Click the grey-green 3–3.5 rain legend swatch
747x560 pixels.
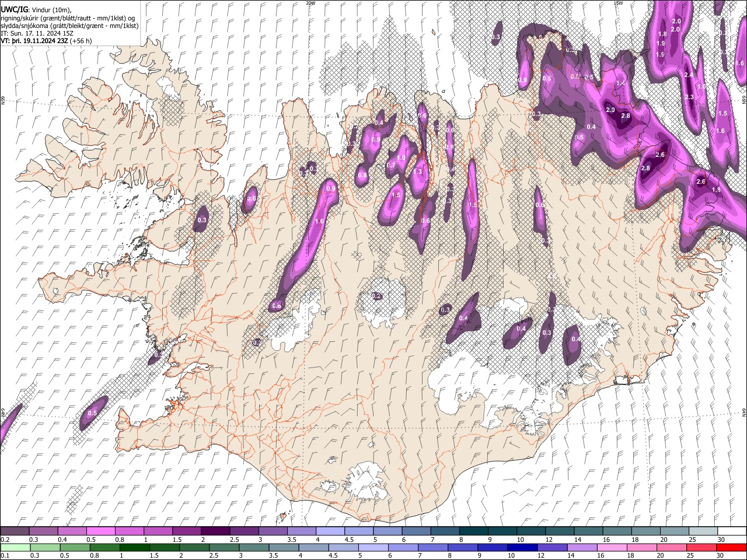point(254,548)
